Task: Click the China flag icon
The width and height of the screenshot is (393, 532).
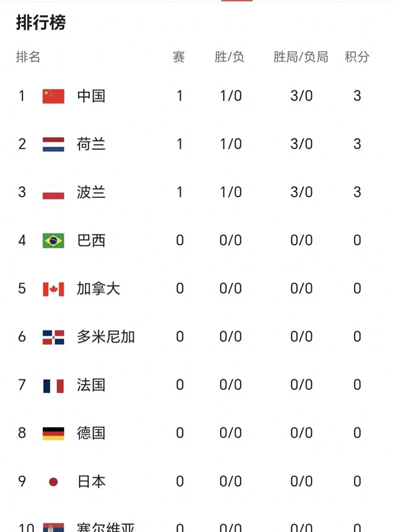Action: (x=53, y=96)
